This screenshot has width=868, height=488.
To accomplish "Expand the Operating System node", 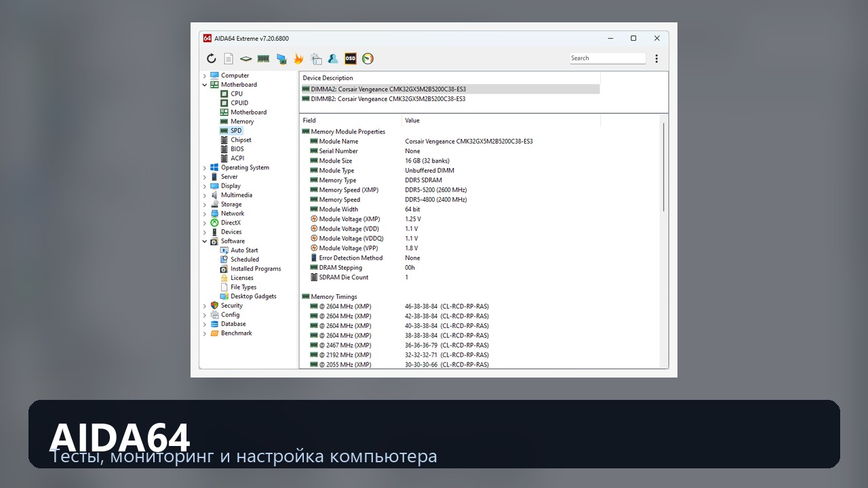I will [205, 167].
